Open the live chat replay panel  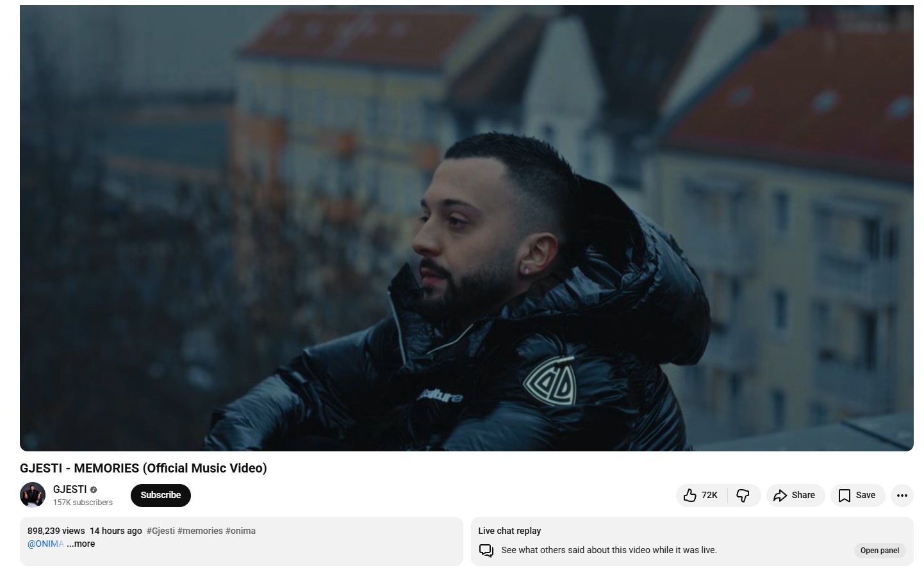[x=880, y=551]
